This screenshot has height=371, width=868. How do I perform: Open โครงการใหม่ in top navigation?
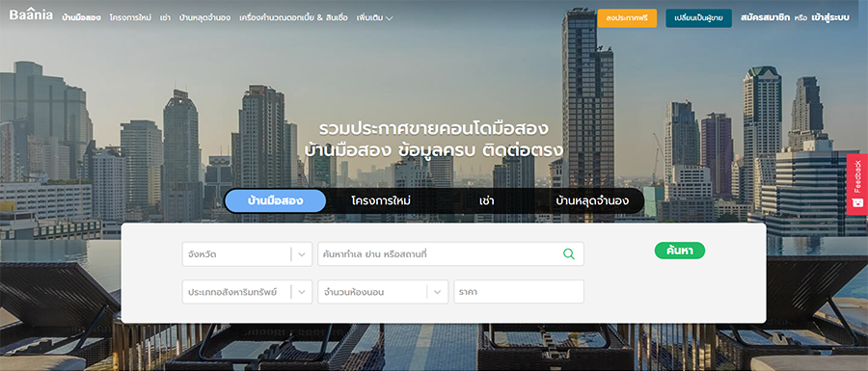point(130,17)
